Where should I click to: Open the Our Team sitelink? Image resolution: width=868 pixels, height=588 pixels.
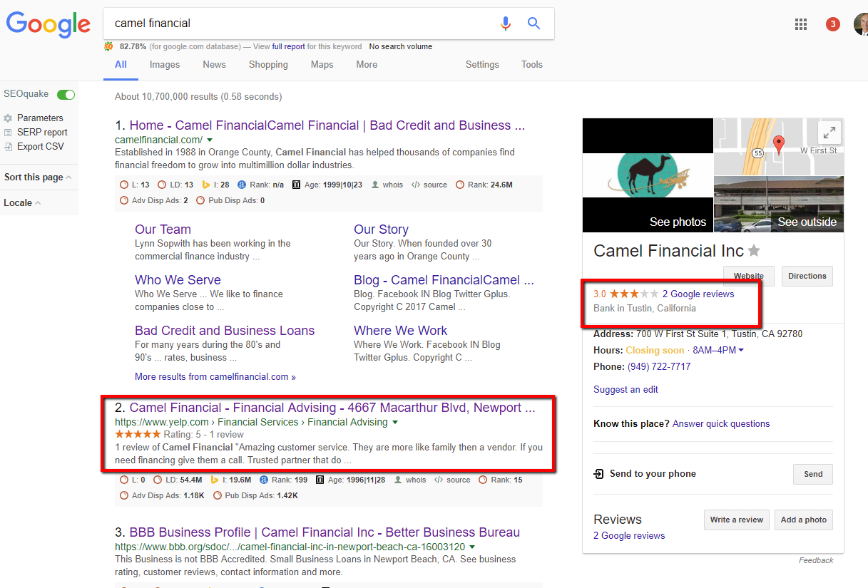coord(163,229)
